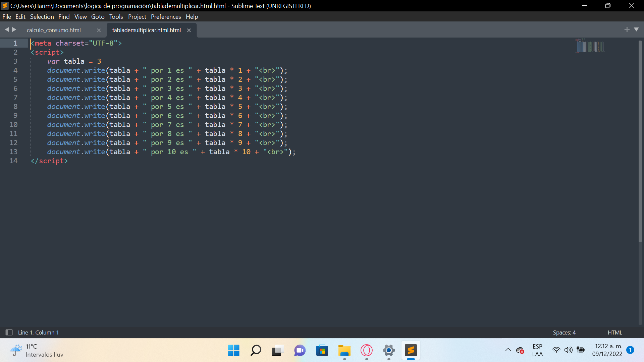Viewport: 644px width, 362px height.
Task: Select the tablademultiplicar.html.html tab
Action: tap(147, 30)
